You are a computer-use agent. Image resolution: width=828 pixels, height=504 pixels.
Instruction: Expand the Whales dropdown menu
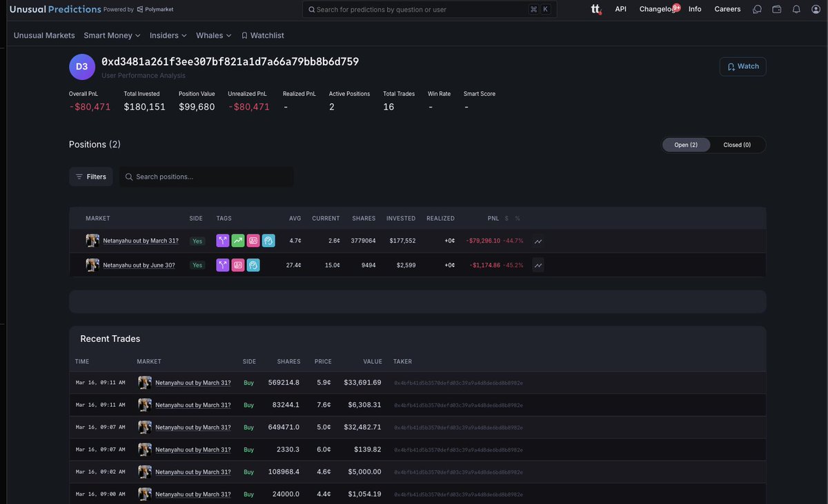click(x=213, y=35)
